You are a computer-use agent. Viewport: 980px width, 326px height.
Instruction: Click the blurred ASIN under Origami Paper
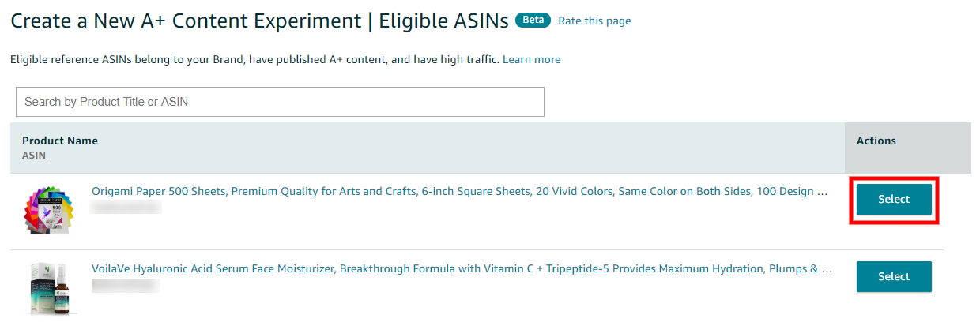126,207
